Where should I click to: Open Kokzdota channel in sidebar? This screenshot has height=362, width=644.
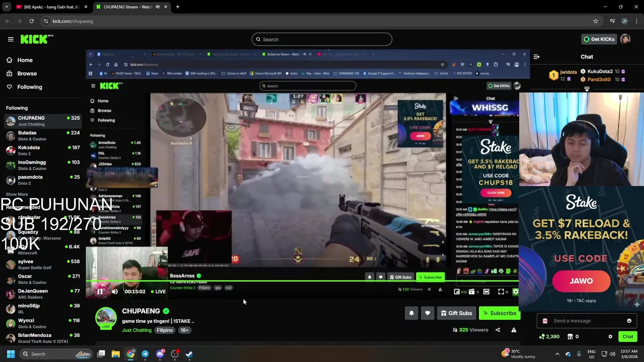click(x=43, y=150)
